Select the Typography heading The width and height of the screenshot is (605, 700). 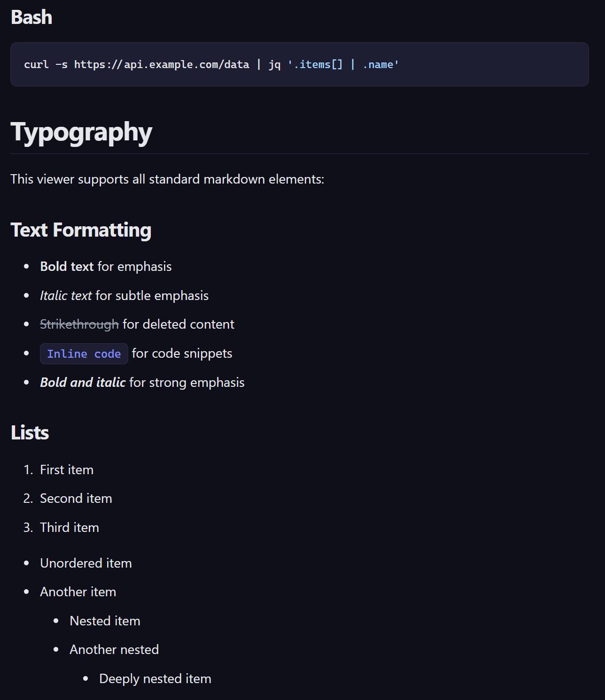[x=81, y=132]
